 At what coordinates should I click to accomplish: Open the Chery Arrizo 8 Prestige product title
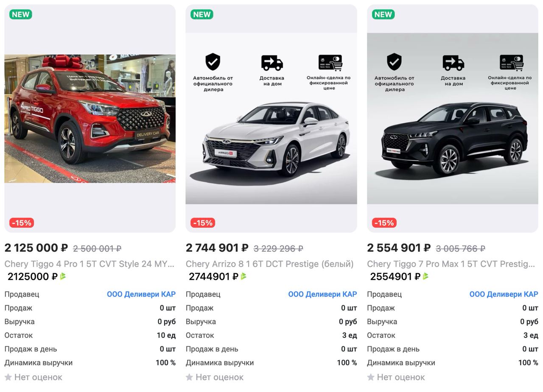tap(269, 264)
